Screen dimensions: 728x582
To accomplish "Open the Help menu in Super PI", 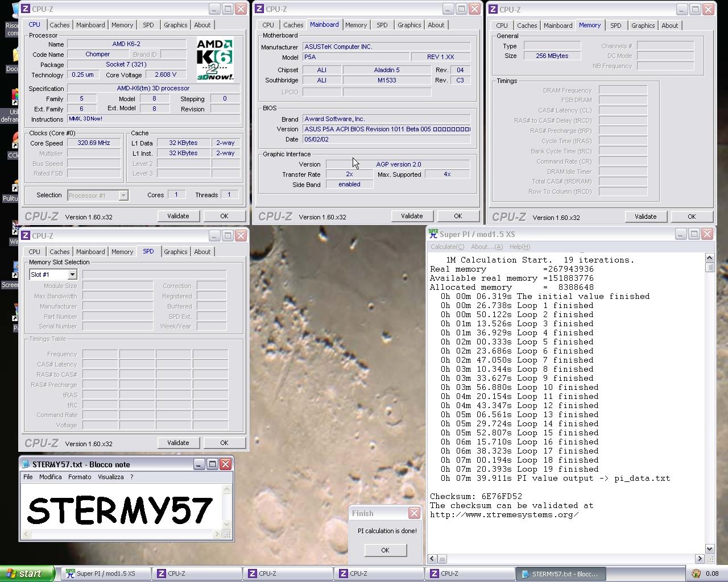I will click(520, 247).
